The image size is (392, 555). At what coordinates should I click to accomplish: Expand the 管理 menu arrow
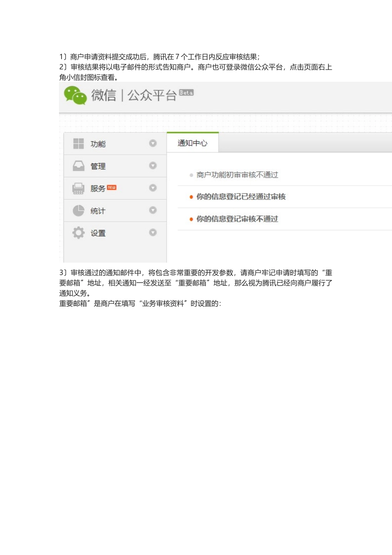(x=153, y=166)
